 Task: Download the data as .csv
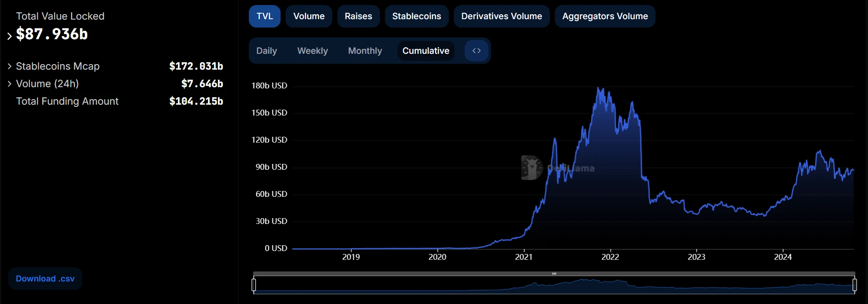point(45,279)
